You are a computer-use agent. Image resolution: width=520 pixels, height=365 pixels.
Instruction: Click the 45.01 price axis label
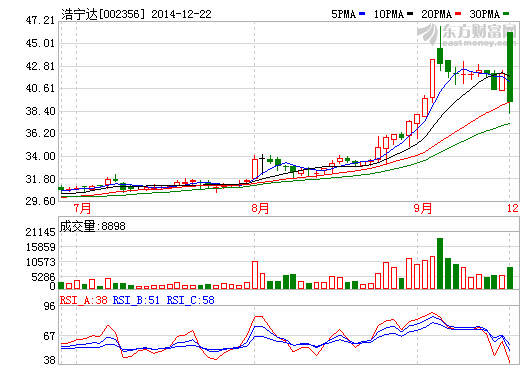(x=40, y=43)
